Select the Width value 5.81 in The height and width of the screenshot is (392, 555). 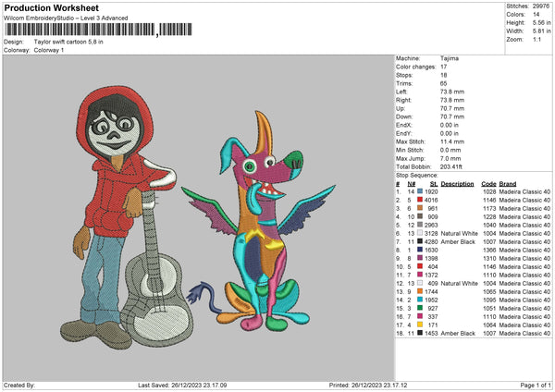(x=541, y=31)
